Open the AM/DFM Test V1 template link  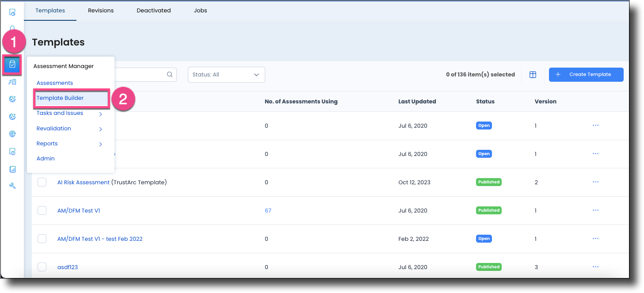(x=79, y=210)
